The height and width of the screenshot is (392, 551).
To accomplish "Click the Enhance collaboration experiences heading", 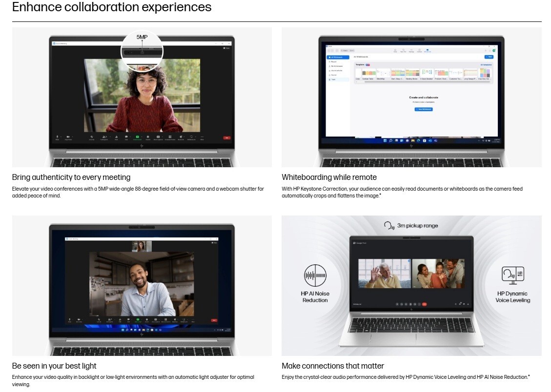I will (x=112, y=7).
